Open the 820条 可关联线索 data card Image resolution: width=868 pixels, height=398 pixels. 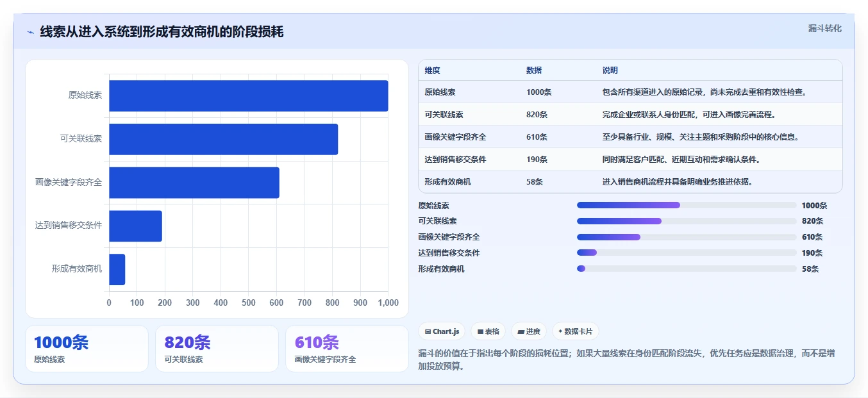pos(217,349)
